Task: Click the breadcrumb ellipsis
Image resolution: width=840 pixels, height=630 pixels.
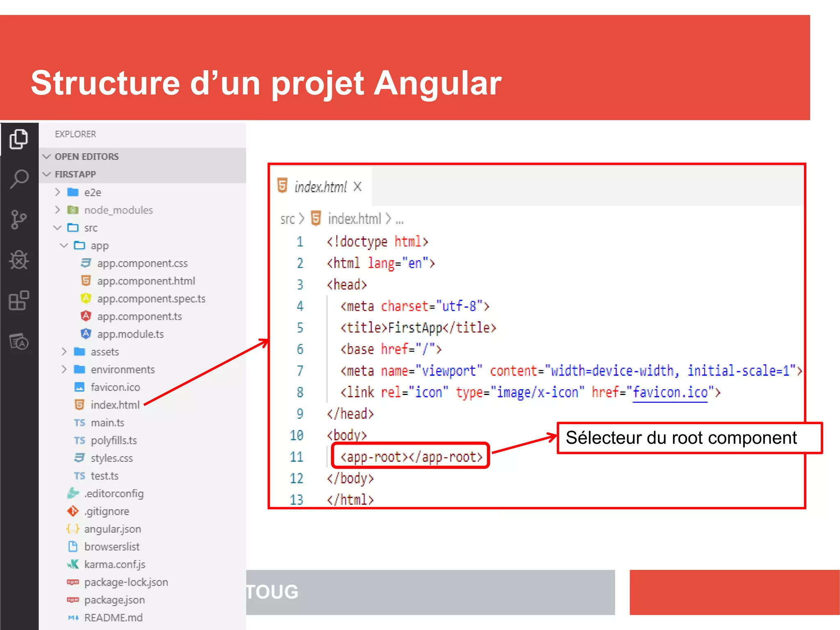Action: (400, 221)
